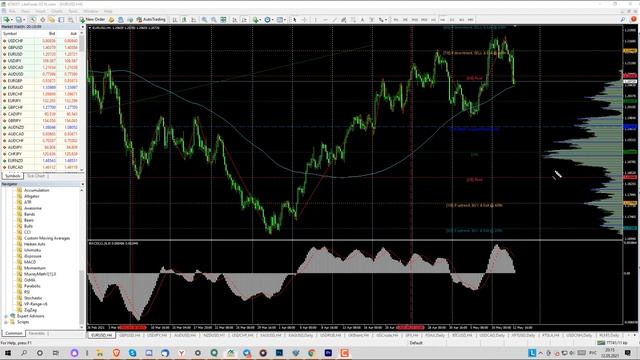Switch chart to bar chart type

pyautogui.click(x=175, y=19)
